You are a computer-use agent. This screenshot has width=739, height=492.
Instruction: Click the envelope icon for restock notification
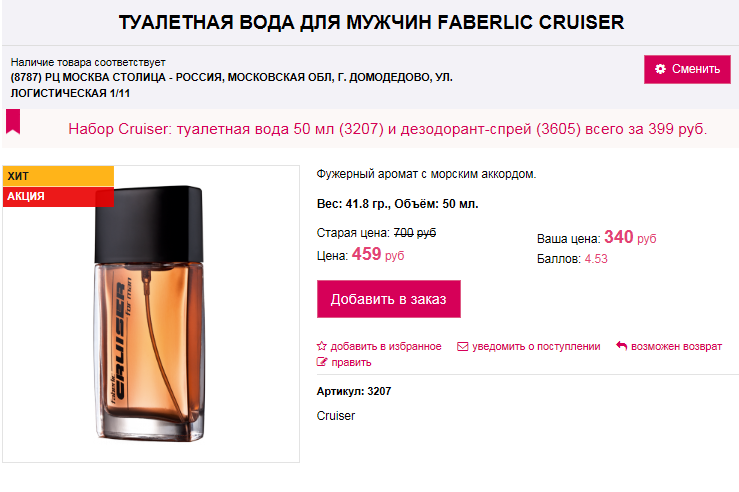[x=462, y=346]
